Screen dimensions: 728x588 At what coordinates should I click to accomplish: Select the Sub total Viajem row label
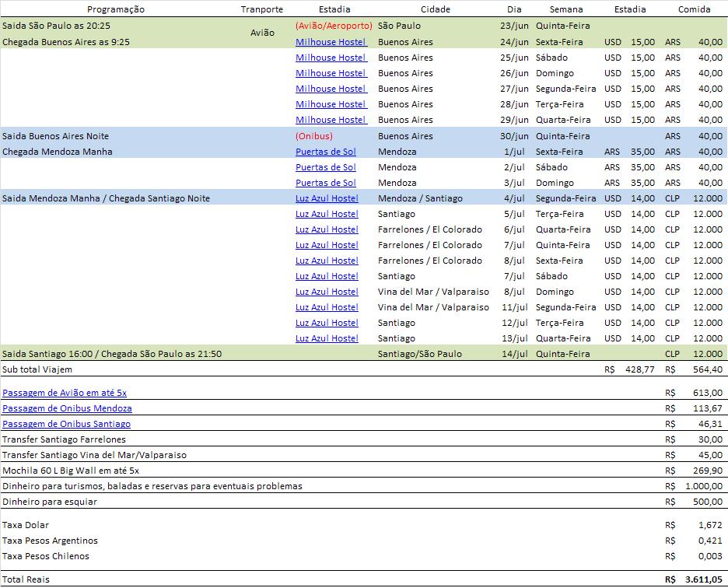(35, 369)
